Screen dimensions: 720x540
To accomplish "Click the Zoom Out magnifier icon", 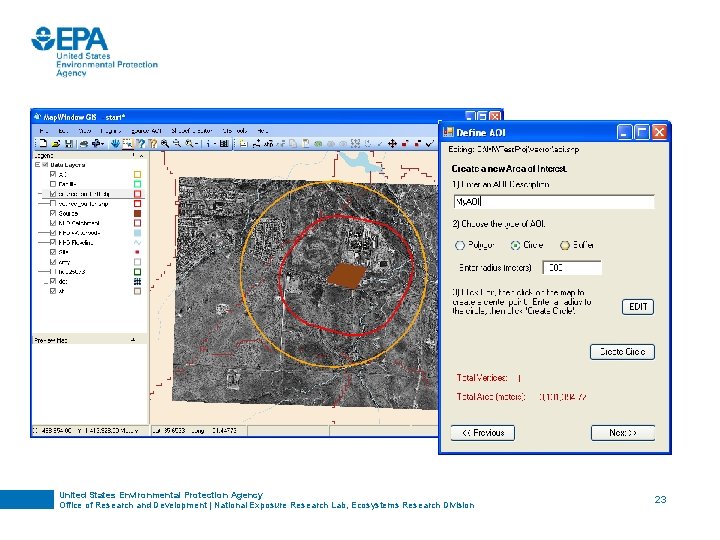I will click(177, 144).
